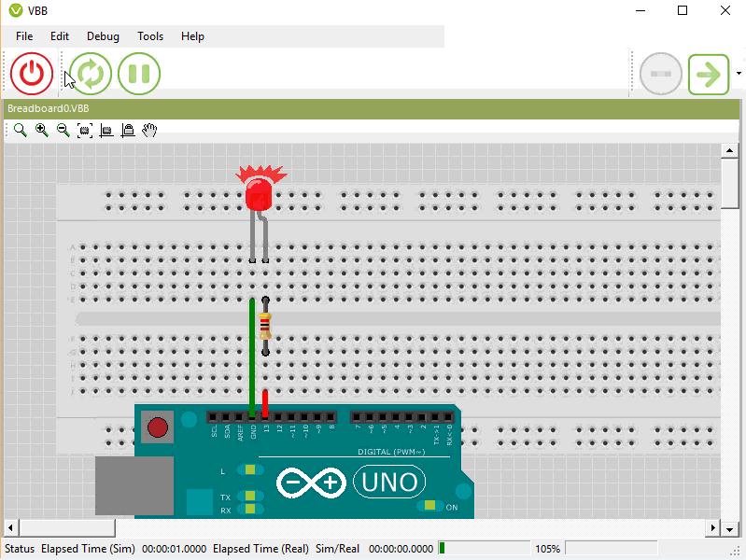746x560 pixels.
Task: Click the Status label
Action: pos(20,549)
